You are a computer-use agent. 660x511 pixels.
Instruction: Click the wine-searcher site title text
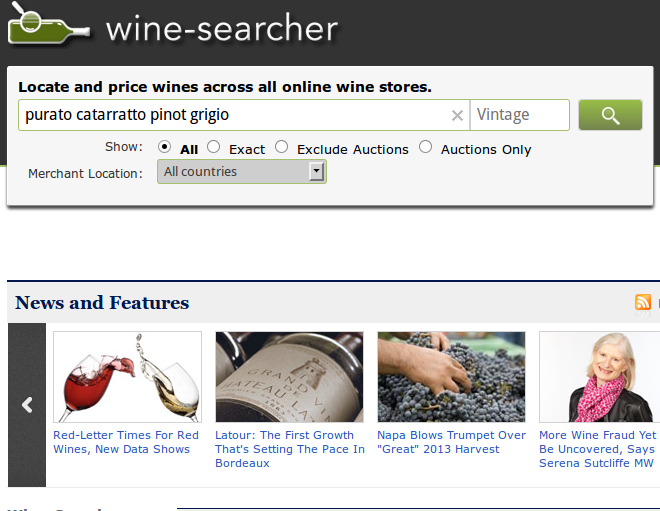(222, 28)
